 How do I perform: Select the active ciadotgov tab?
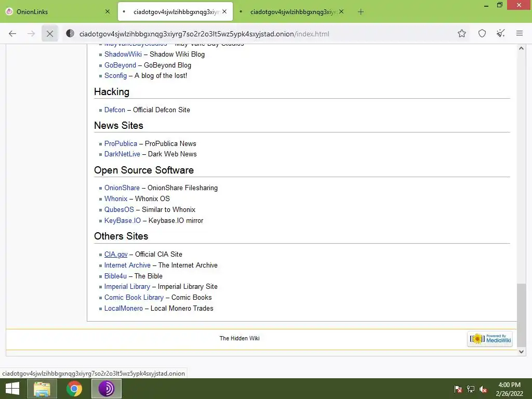(176, 12)
